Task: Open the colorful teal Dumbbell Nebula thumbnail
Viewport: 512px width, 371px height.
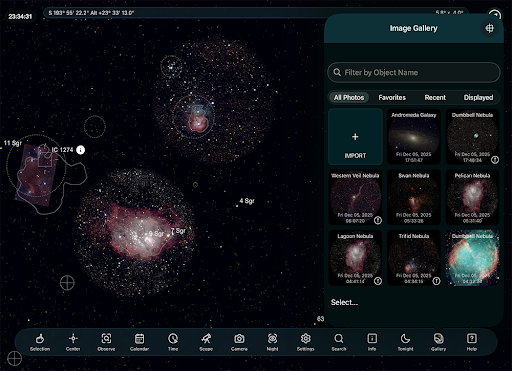Action: (473, 258)
